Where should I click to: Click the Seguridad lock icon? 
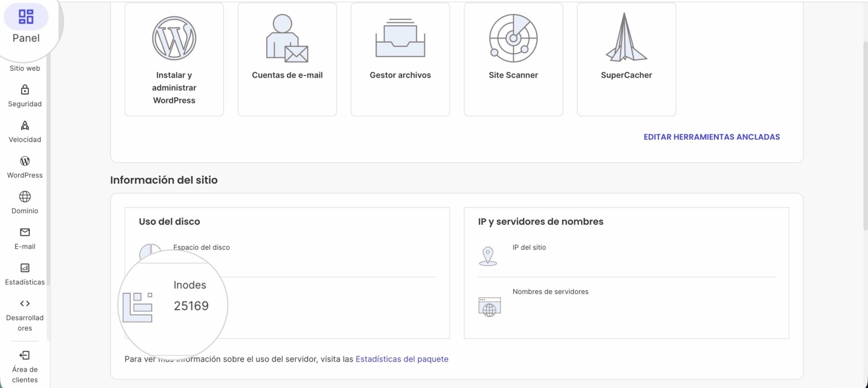click(x=25, y=90)
